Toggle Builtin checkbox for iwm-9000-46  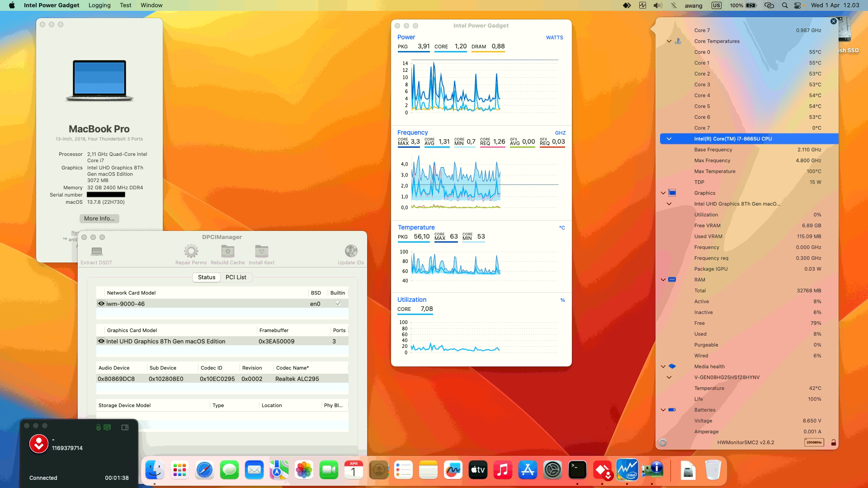(x=338, y=304)
